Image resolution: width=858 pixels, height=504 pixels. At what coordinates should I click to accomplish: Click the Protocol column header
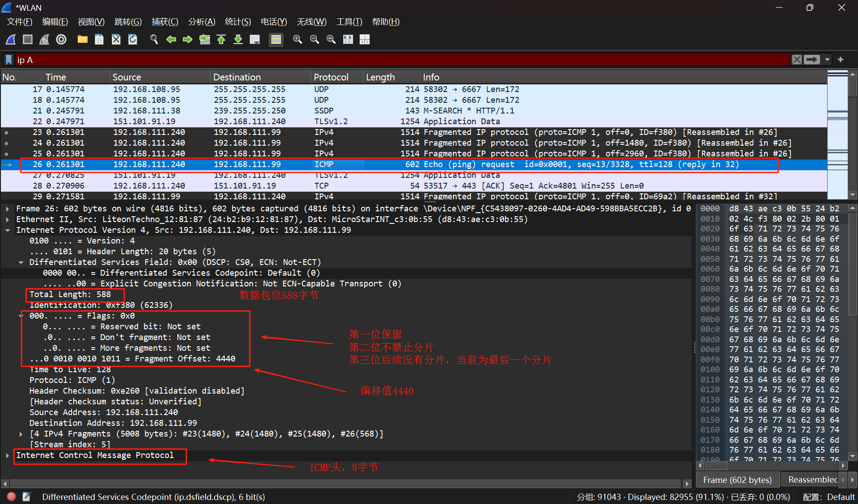(331, 77)
